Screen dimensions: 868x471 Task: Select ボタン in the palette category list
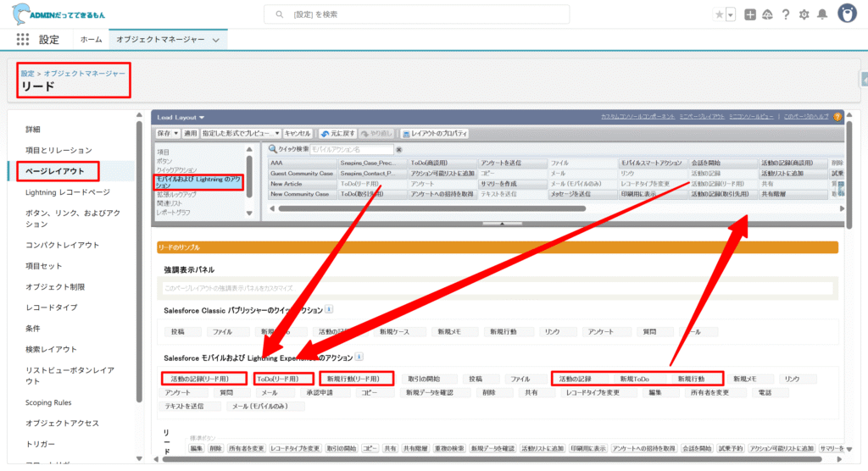pyautogui.click(x=164, y=161)
